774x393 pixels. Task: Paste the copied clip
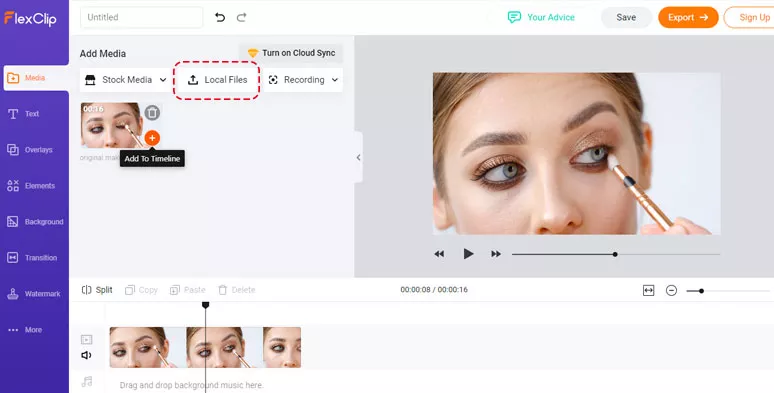click(188, 290)
